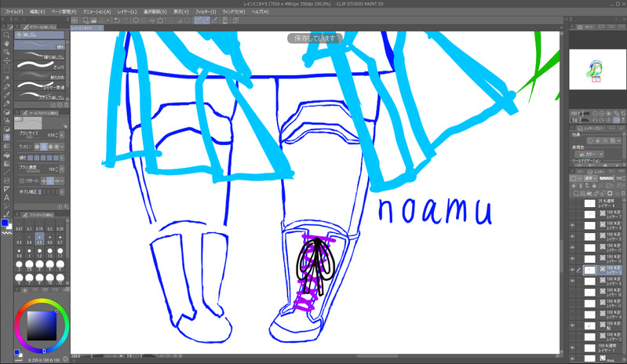Image resolution: width=627 pixels, height=364 pixels.
Task: Open dropdown arrow beside Save icon
Action: pos(108,20)
